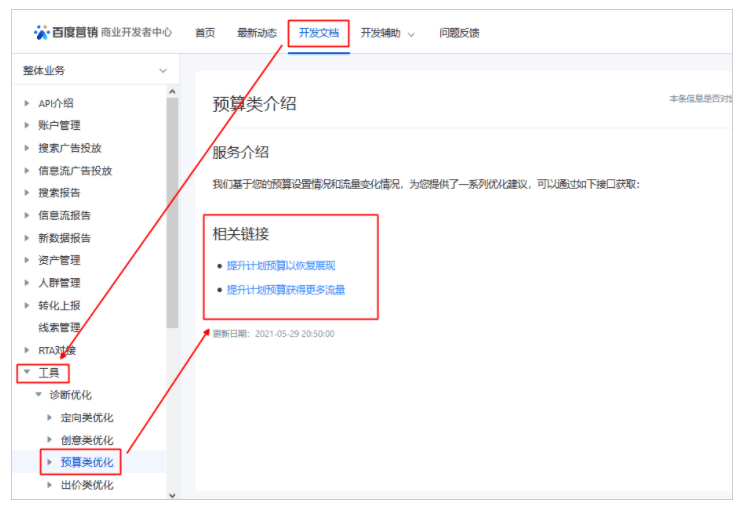Open link 提升计划预算以恢复展现
The width and height of the screenshot is (740, 509).
pyautogui.click(x=280, y=266)
